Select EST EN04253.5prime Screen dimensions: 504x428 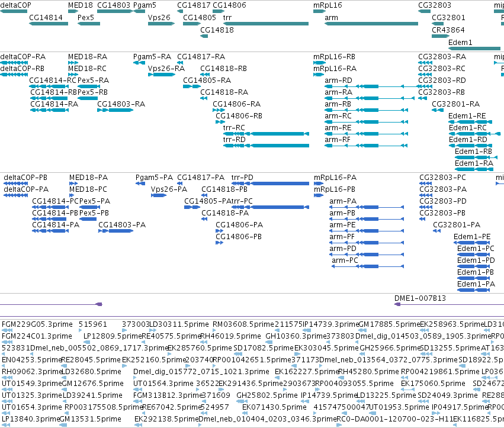coord(31,360)
